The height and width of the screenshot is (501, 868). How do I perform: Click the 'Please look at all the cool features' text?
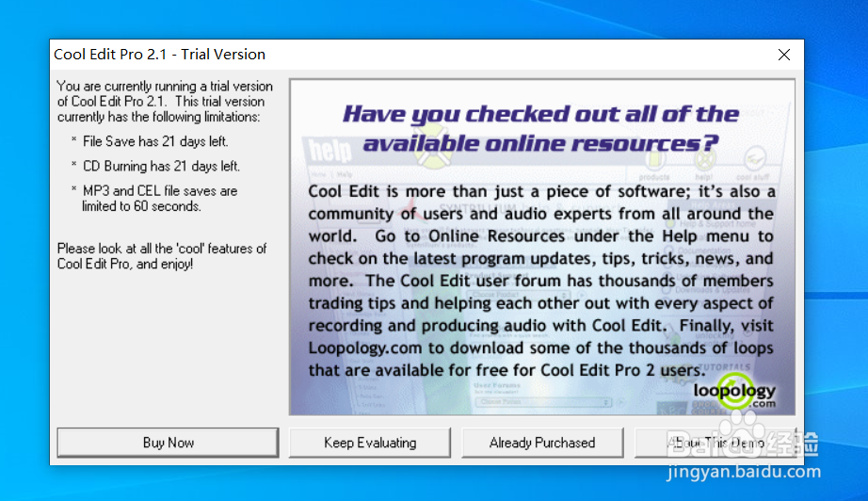click(162, 256)
